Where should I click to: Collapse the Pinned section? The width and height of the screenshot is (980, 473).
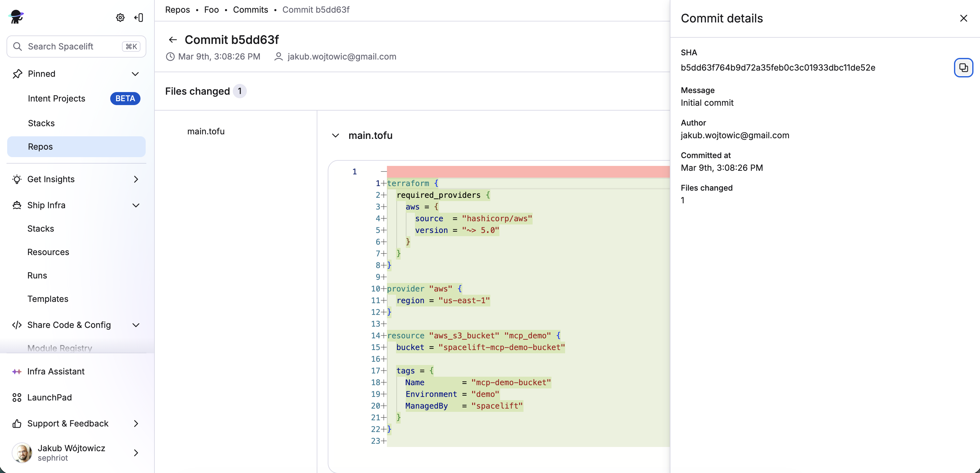point(136,74)
